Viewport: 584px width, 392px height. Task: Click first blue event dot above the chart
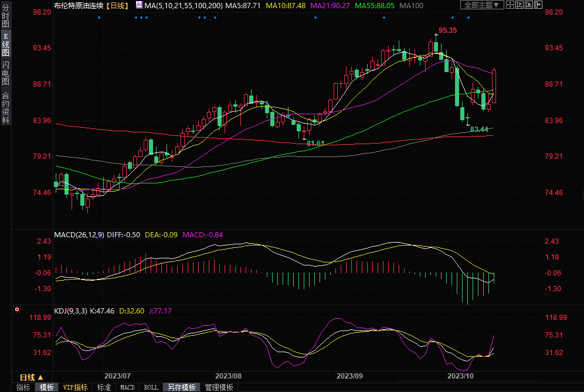coord(99,17)
